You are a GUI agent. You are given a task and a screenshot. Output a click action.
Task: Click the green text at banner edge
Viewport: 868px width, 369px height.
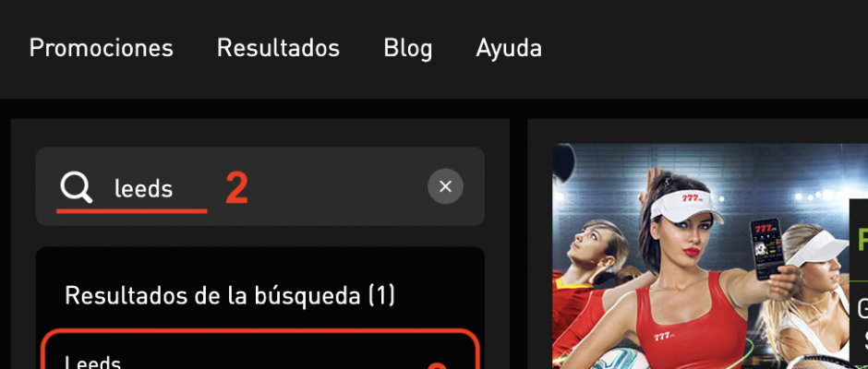862,239
